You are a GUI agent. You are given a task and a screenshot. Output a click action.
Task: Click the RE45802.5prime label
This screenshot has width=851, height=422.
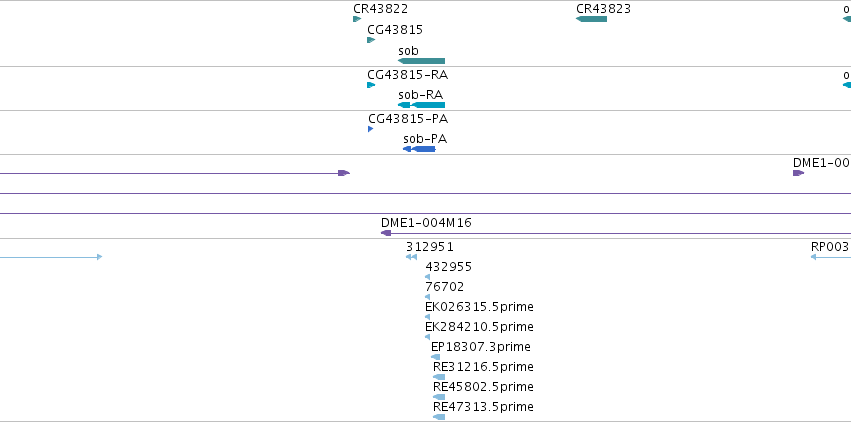pos(484,387)
